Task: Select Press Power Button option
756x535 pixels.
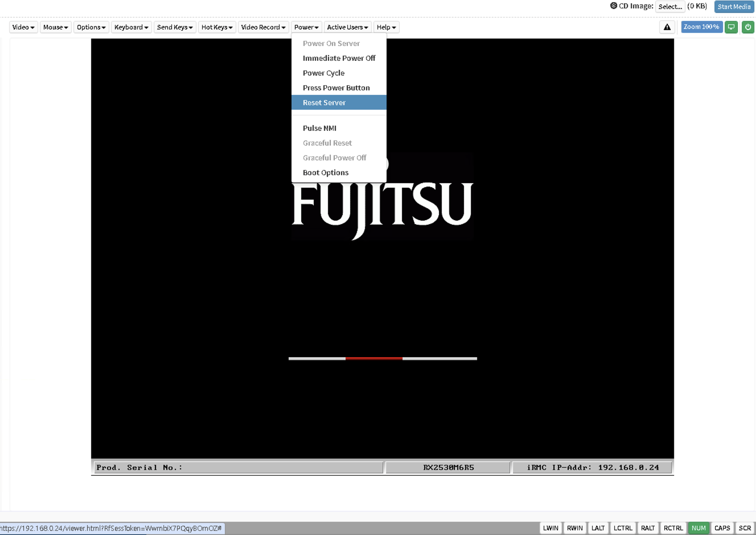Action: 339,88
